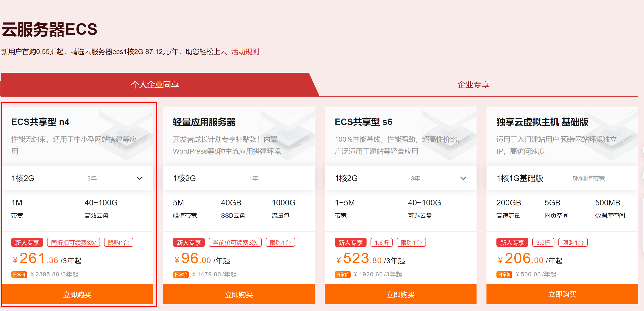
Task: Click the 1.6折 discount tag
Action: coord(381,243)
